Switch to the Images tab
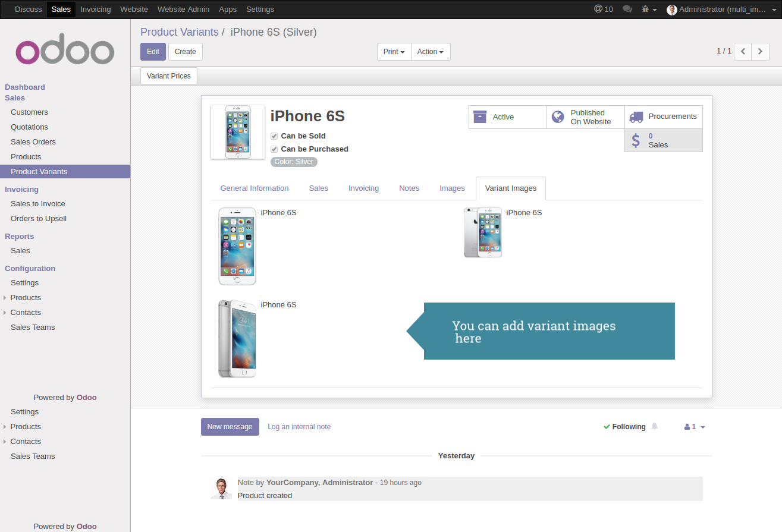The image size is (782, 532). (452, 188)
